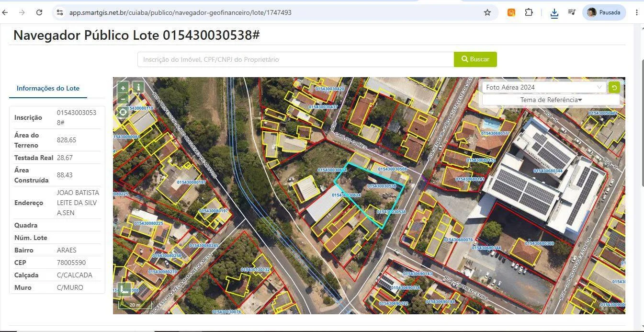The image size is (644, 332).
Task: Open the Chrome three-dot menu
Action: click(x=637, y=12)
